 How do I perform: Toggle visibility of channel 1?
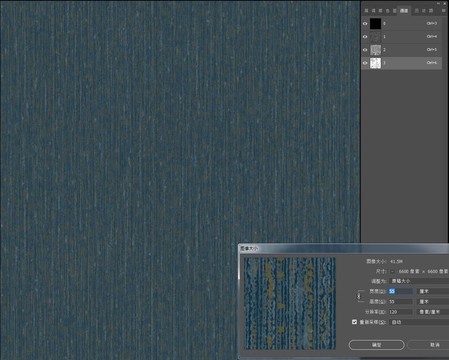(365, 37)
